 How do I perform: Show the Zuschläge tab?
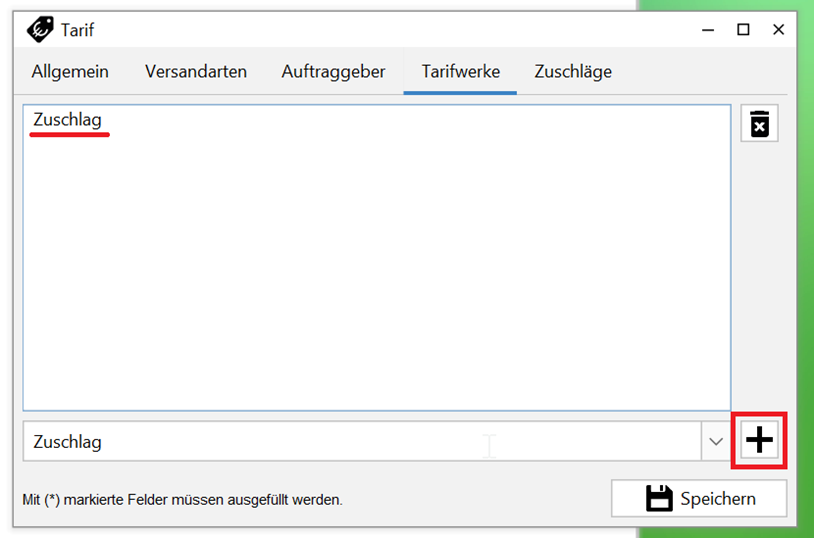pyautogui.click(x=573, y=72)
